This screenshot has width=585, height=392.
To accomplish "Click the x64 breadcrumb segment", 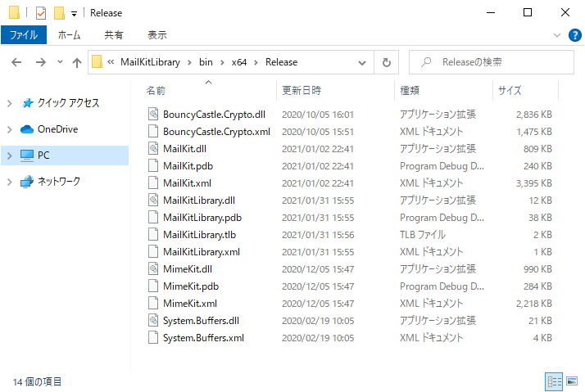I will [238, 62].
